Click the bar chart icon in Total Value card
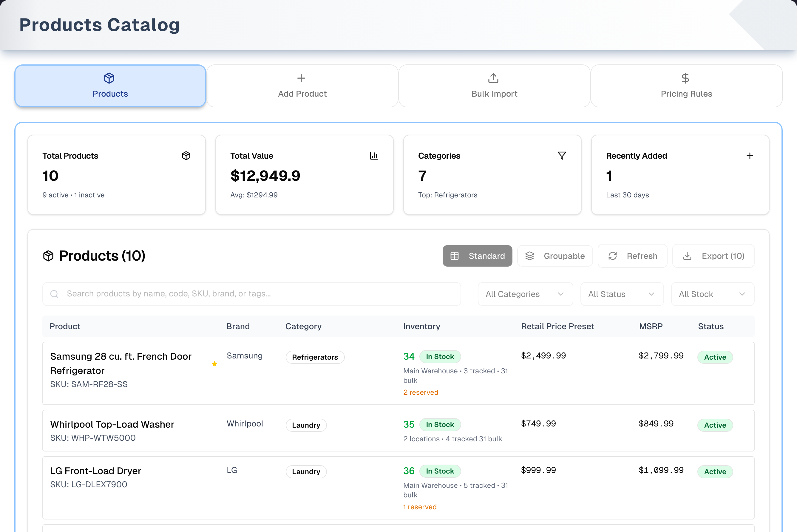The width and height of the screenshot is (797, 532). pos(373,156)
